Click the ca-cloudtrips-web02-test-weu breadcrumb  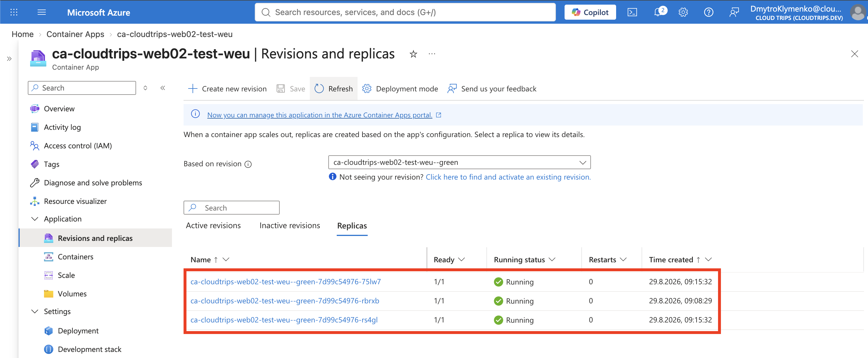(175, 34)
